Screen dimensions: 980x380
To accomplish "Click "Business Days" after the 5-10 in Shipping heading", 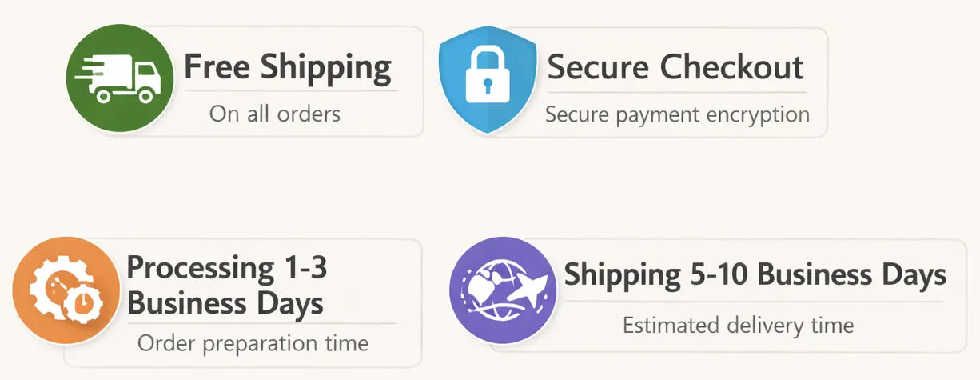I will pyautogui.click(x=851, y=275).
